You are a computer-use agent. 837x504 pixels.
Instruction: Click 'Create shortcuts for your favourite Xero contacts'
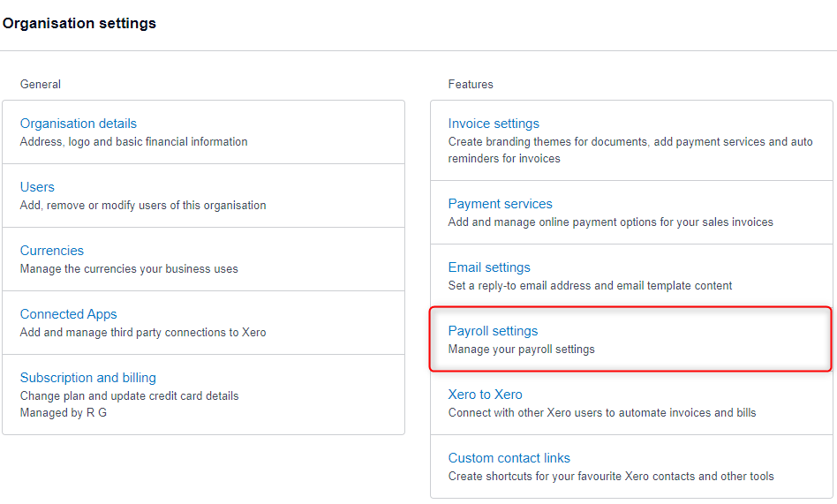(x=611, y=477)
